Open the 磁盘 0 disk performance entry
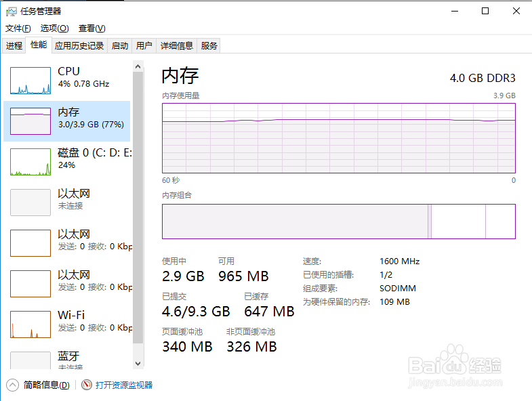Image resolution: width=532 pixels, height=401 pixels. (67, 162)
